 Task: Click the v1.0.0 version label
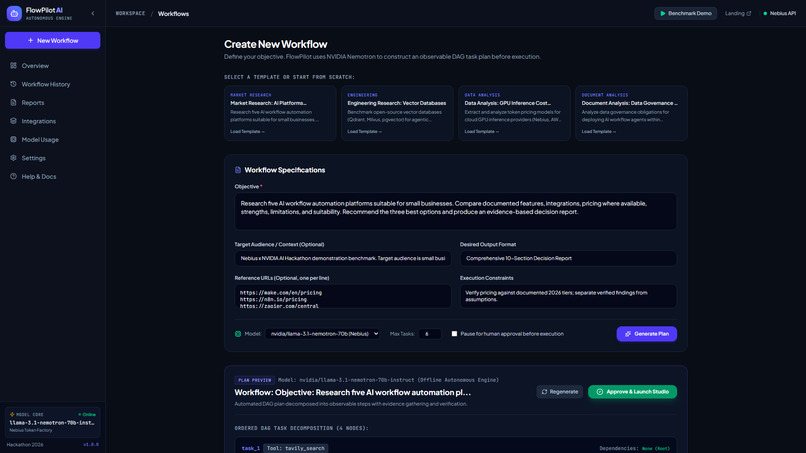pos(91,445)
